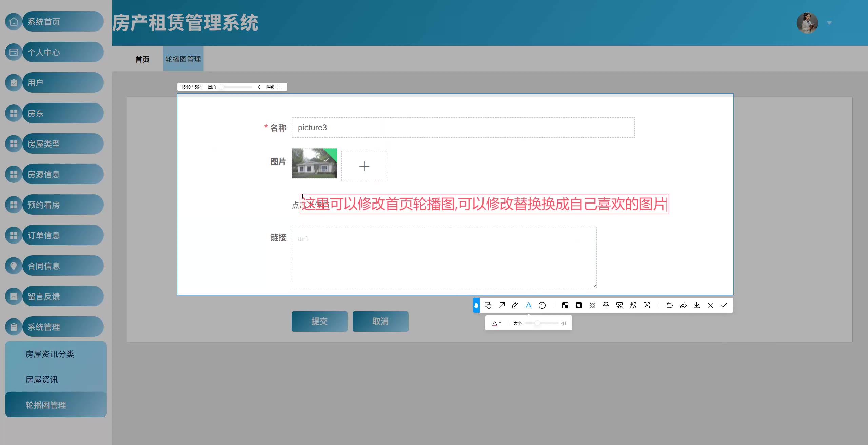Undo the last annotation
This screenshot has height=445, width=868.
(670, 305)
